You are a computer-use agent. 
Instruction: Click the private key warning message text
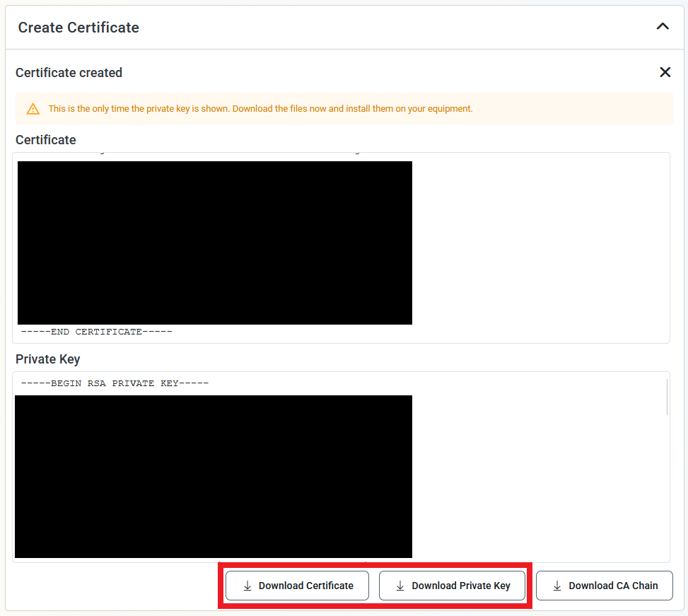coord(260,108)
